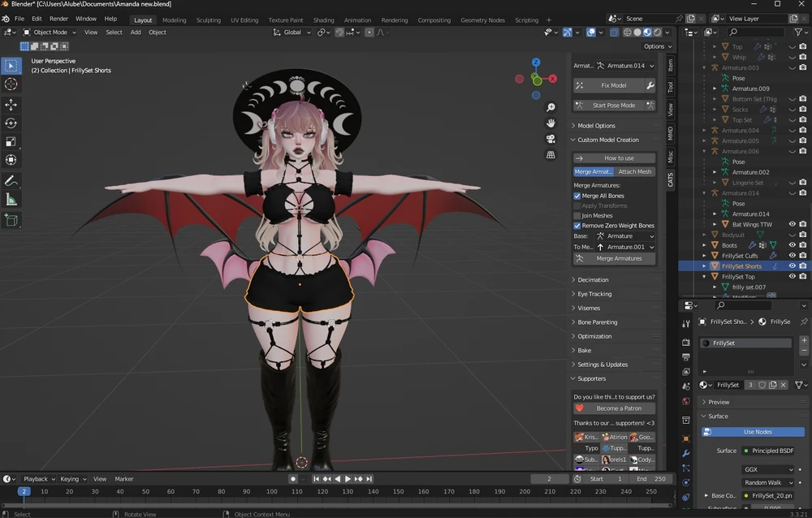Viewport: 812px width, 518px height.
Task: Hide FrillySet Cuffs with the eye icon
Action: [792, 256]
